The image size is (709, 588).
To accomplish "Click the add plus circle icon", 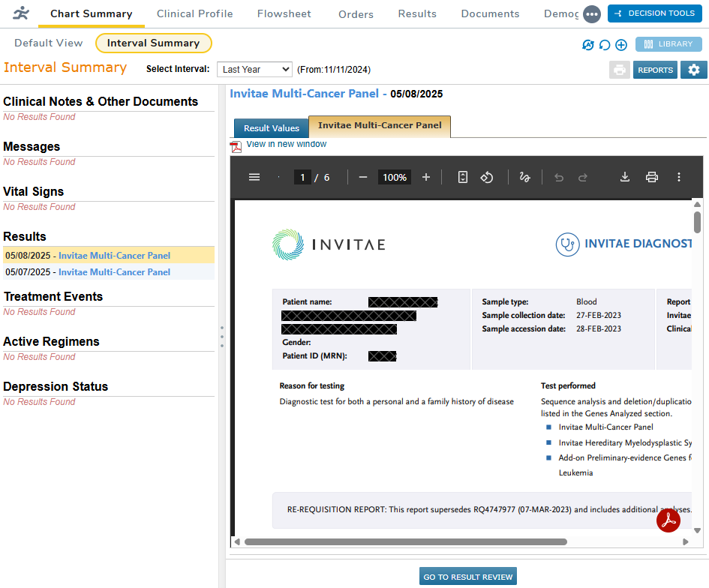I will (x=621, y=45).
